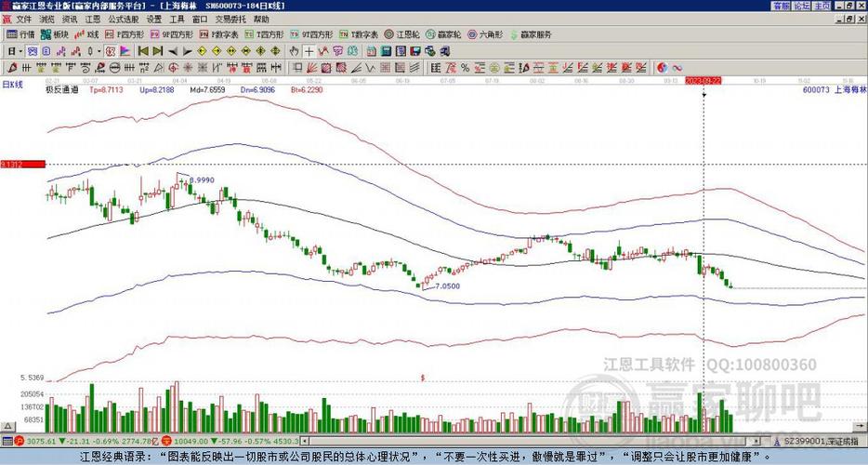Click the 7.0500 low price label

coord(447,286)
